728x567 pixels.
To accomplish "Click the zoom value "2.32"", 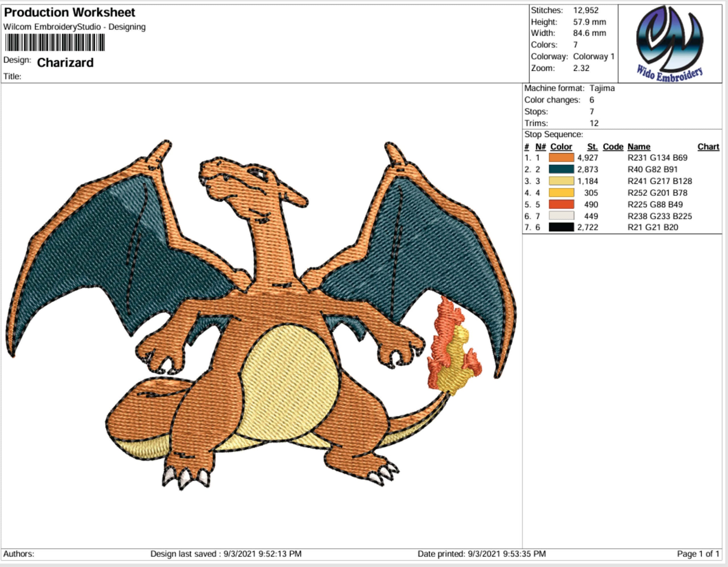I will (581, 68).
